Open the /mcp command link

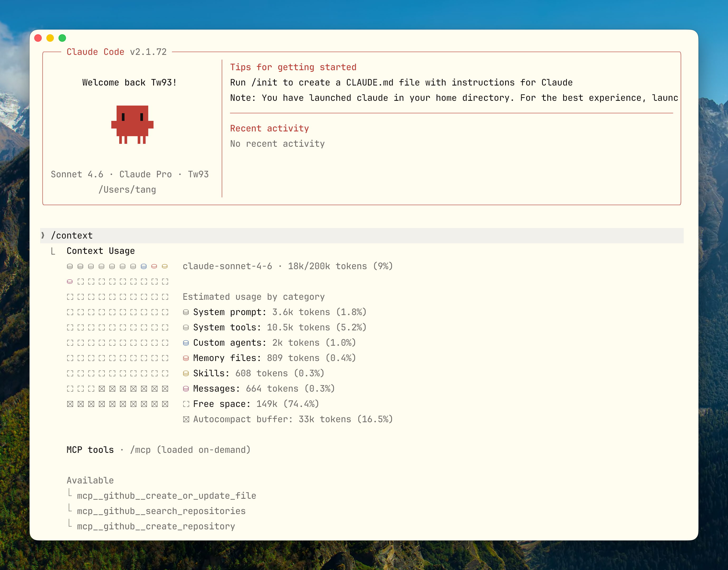(x=140, y=449)
